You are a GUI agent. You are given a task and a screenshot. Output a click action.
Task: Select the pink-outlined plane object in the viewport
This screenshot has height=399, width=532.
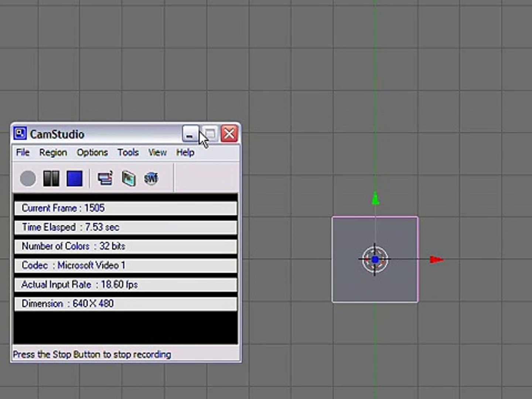tap(375, 259)
